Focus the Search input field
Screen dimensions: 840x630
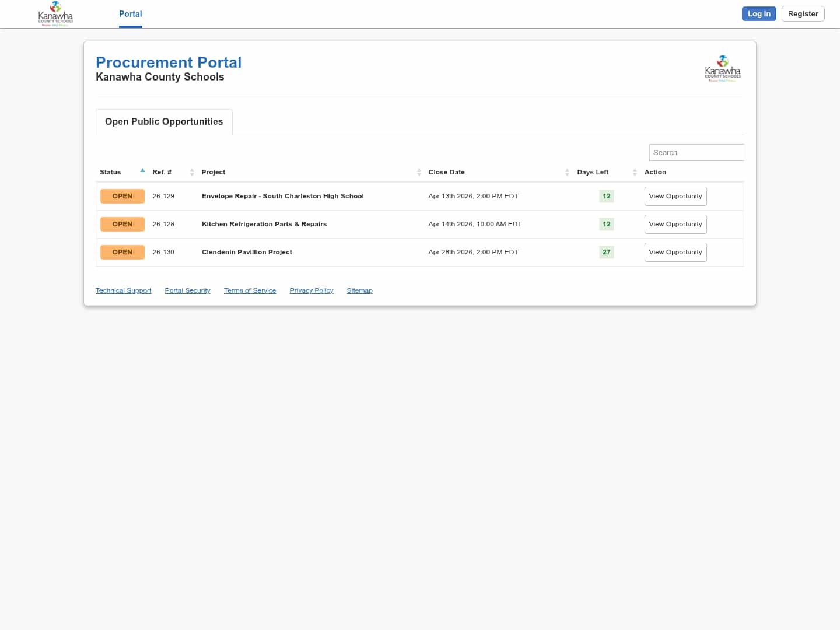696,153
